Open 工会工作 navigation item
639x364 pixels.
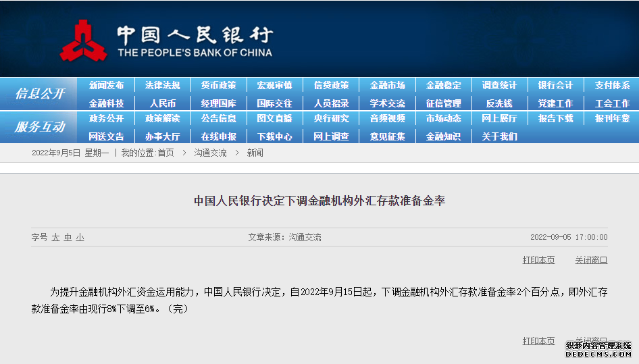click(x=612, y=103)
